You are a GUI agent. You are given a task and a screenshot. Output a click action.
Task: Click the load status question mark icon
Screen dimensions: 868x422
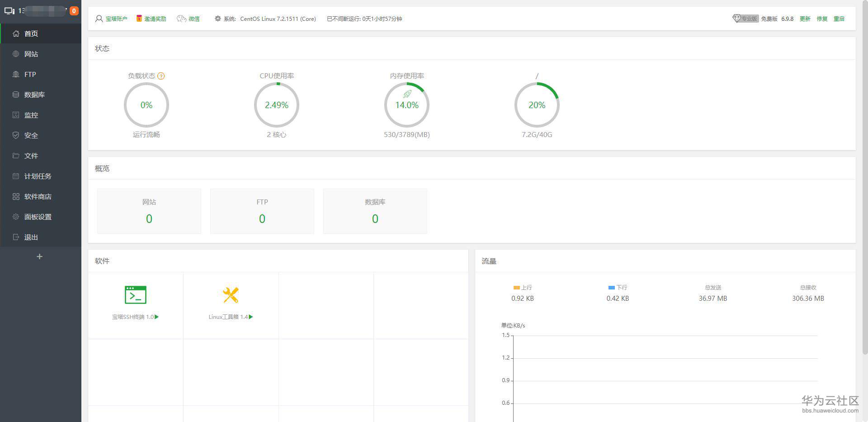tap(161, 76)
